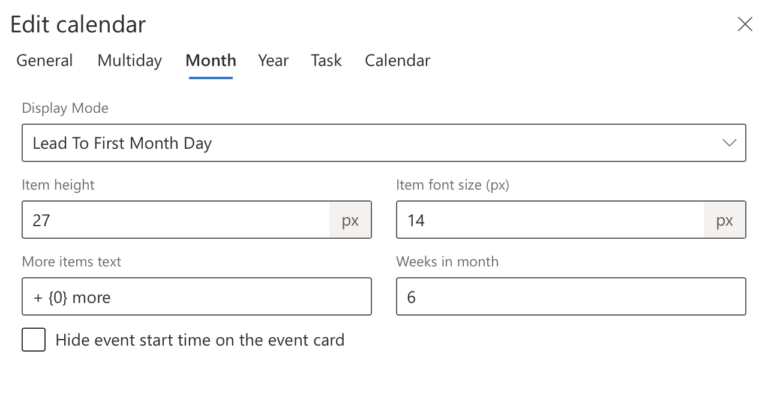
Task: Close the Edit calendar dialog
Action: coord(744,24)
